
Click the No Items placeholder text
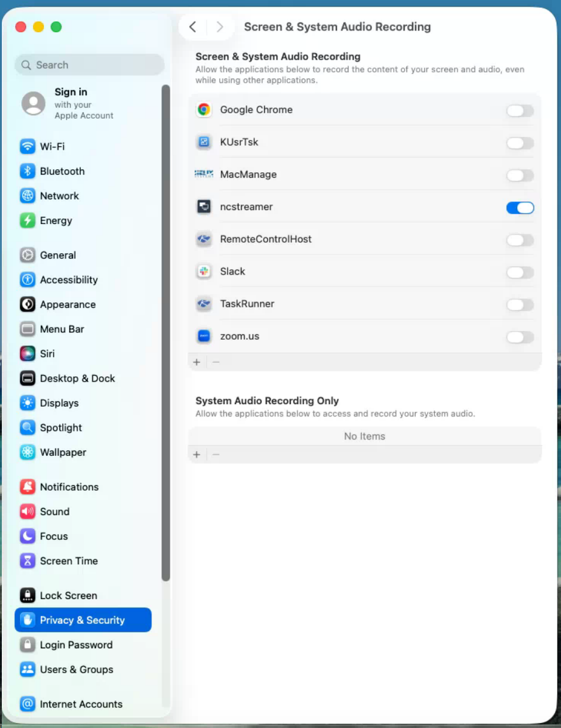coord(364,436)
